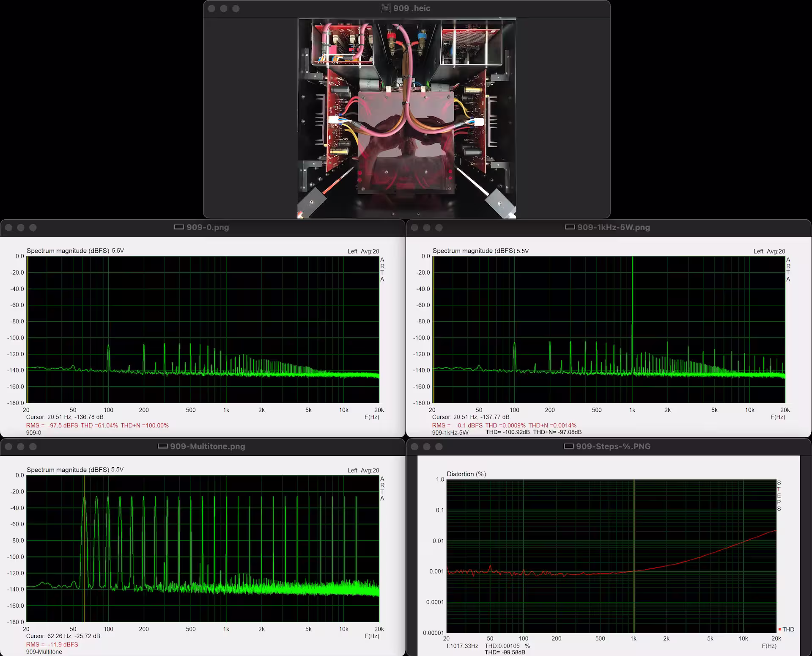
Task: Click the 909-0.png title proxy icon
Action: (x=179, y=227)
